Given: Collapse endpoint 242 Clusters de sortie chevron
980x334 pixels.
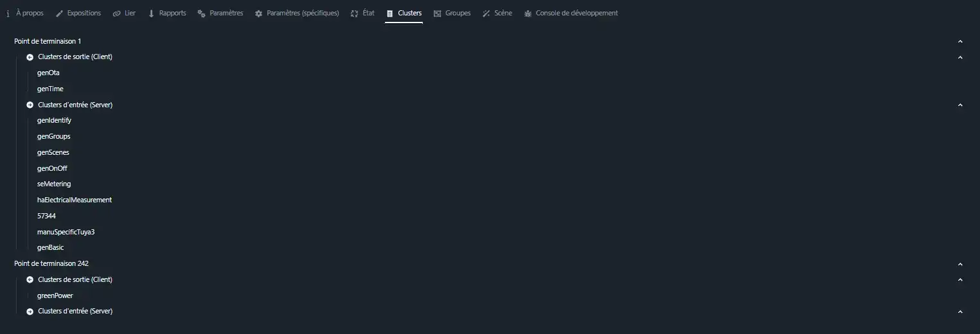Looking at the screenshot, I should click(960, 280).
